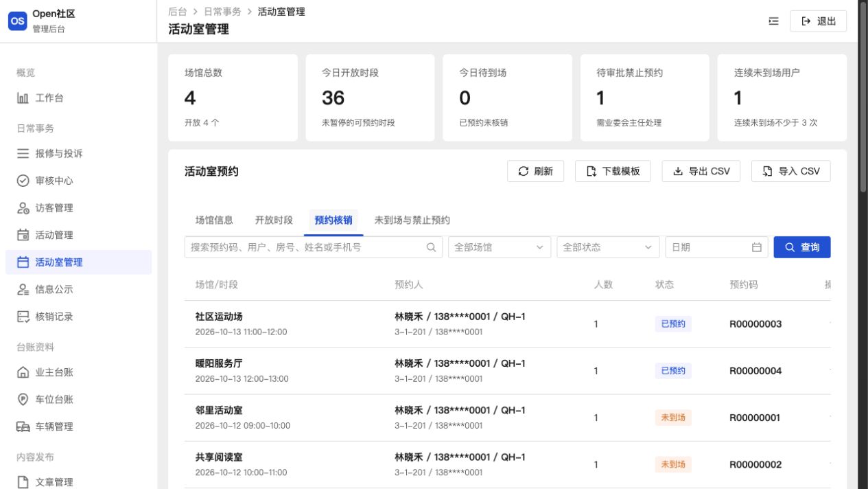Click reservation code R00000003
This screenshot has height=489, width=868.
click(x=755, y=324)
